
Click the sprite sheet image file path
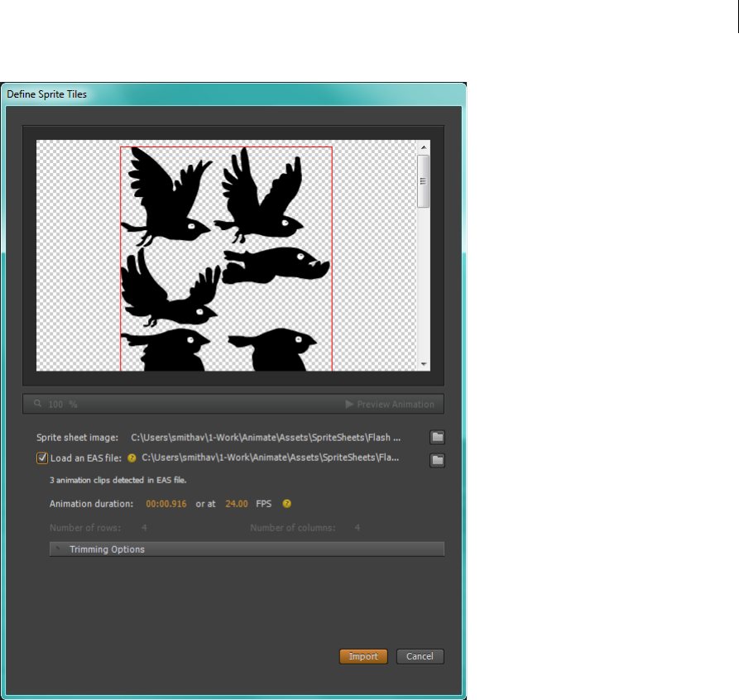(266, 438)
